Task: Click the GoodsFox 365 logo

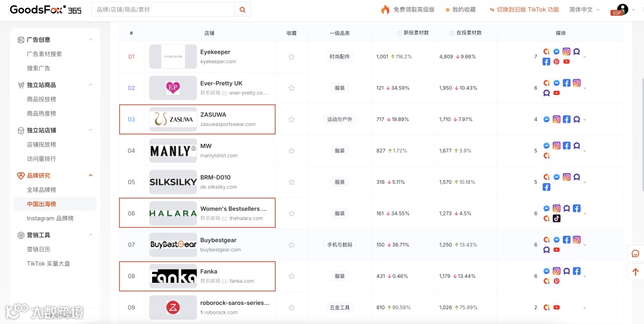Action: pos(45,10)
